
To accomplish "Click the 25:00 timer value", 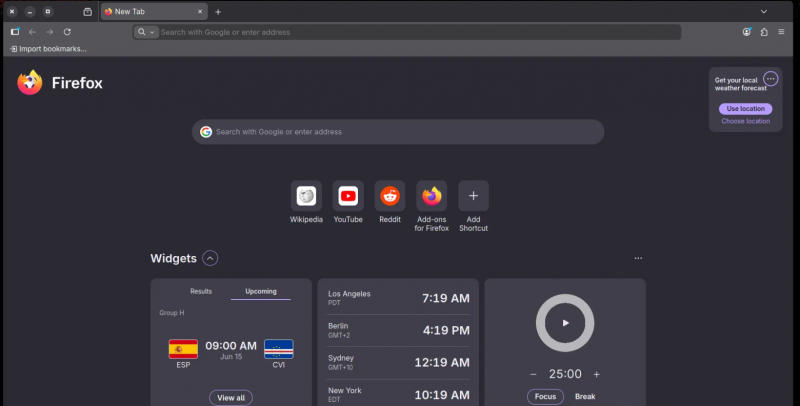I will pyautogui.click(x=565, y=374).
